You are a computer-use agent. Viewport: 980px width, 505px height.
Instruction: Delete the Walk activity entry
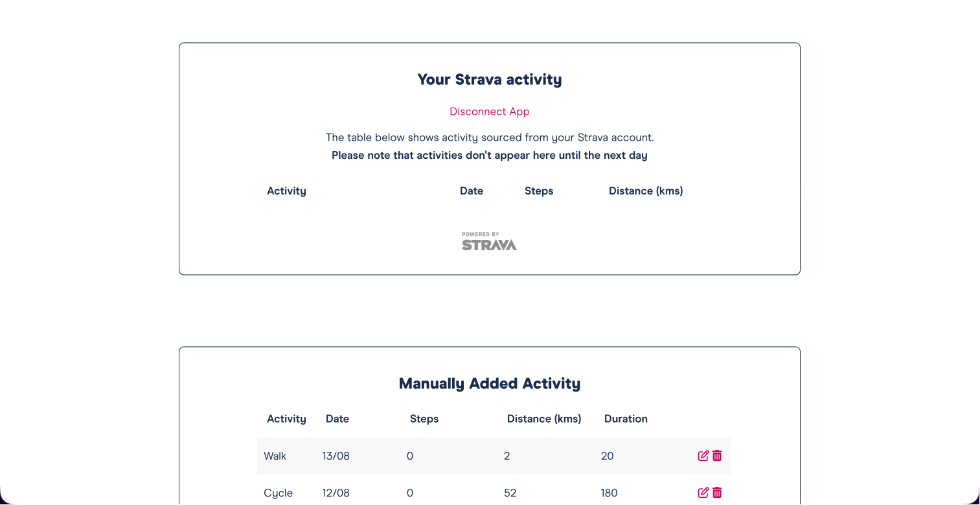(717, 456)
